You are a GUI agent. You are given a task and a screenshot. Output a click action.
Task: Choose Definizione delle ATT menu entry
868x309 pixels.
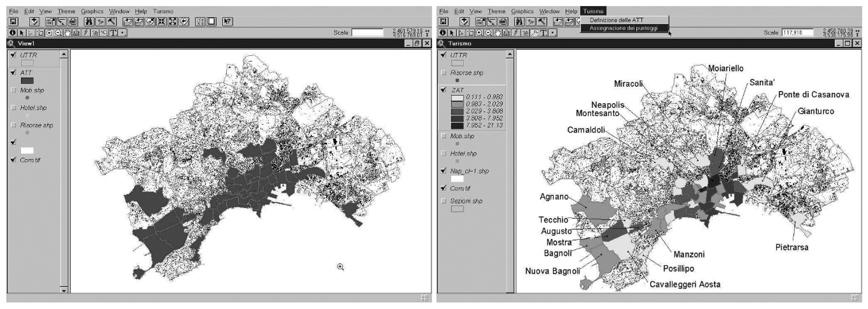pyautogui.click(x=616, y=20)
